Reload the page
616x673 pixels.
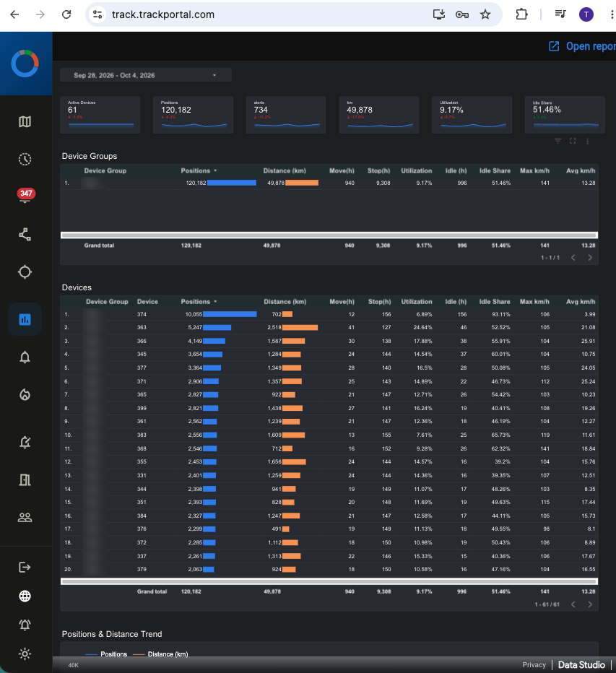[66, 14]
